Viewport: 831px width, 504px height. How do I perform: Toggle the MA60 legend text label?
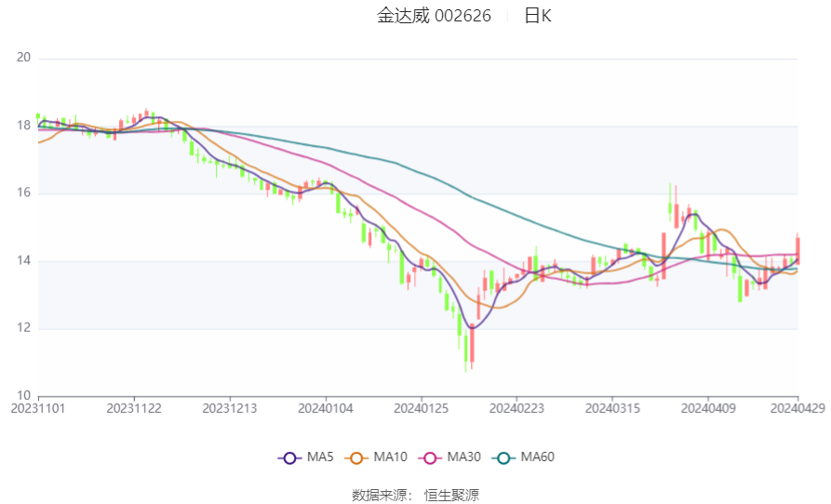537,458
